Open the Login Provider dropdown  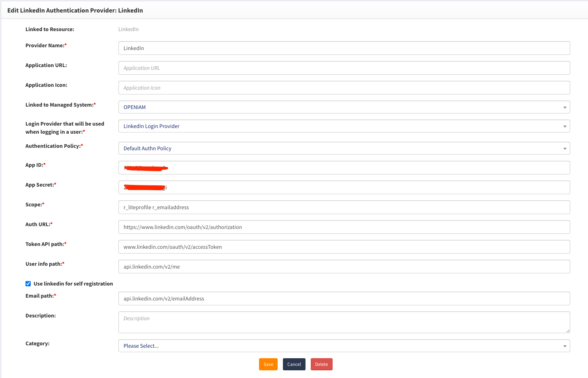344,126
